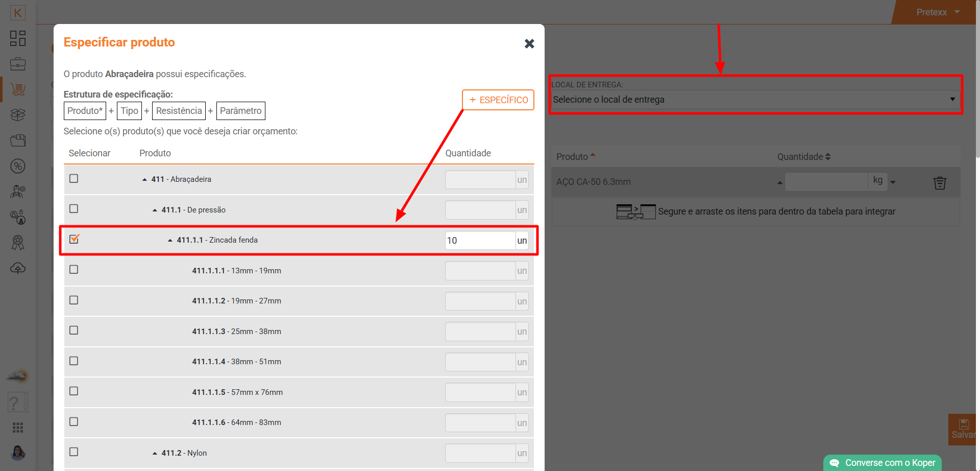Open the Pretexx user menu
Screen dimensions: 980x471
tap(937, 12)
